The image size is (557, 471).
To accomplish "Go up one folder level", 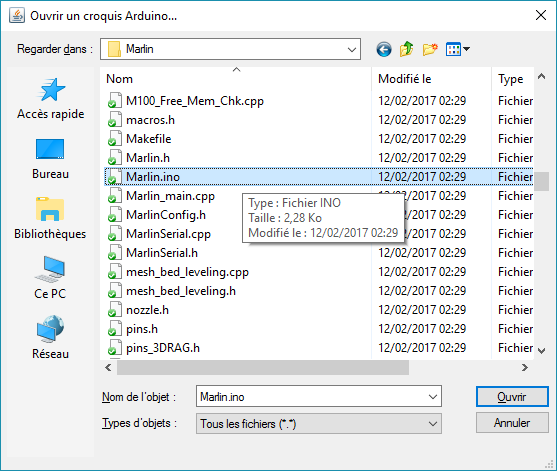I will tap(406, 49).
